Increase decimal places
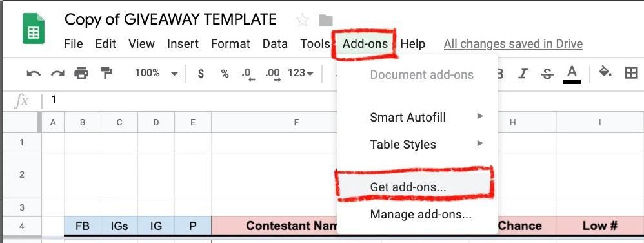The image size is (644, 243). [273, 74]
